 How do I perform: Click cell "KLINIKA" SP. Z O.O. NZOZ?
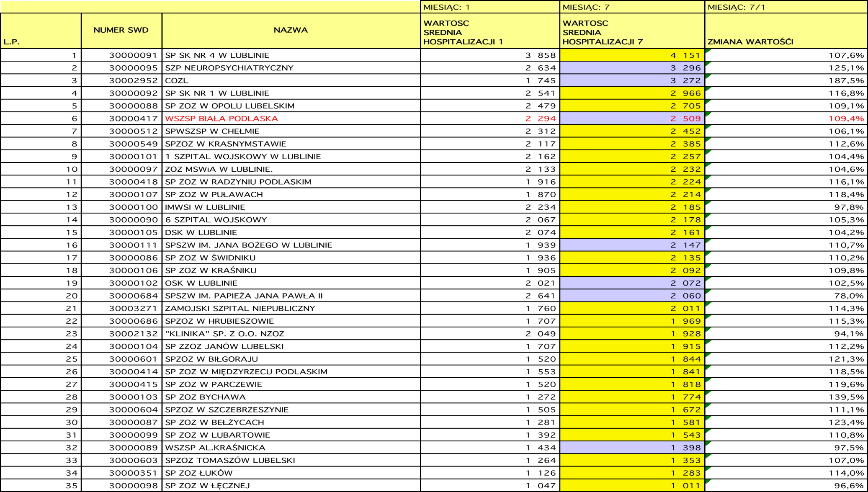291,334
